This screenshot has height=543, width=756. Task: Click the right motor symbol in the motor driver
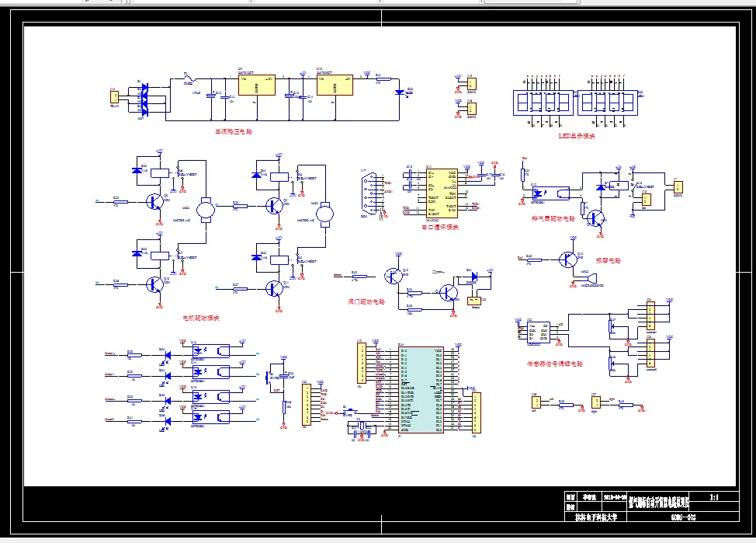324,214
